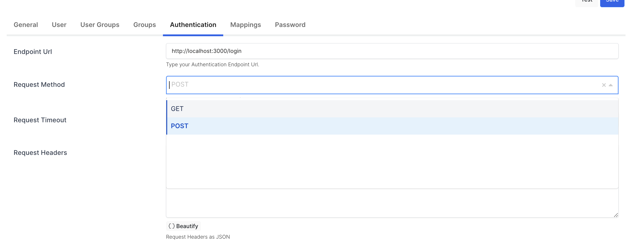Click the Request Headers label
This screenshot has width=644, height=243.
pyautogui.click(x=40, y=153)
